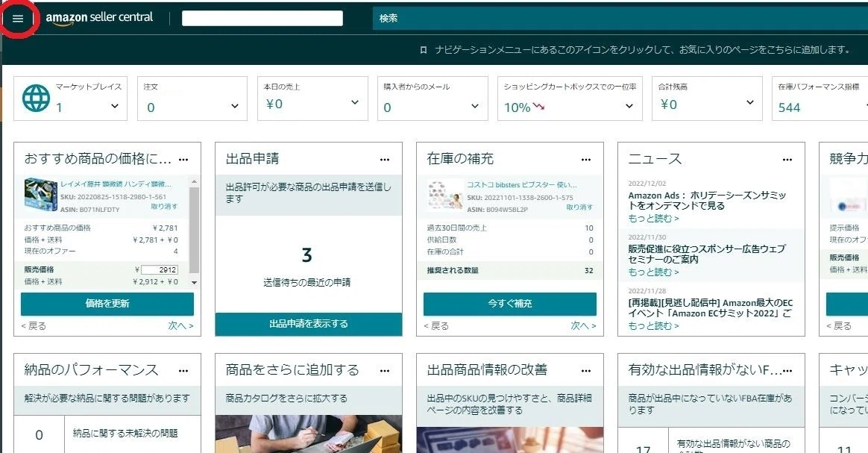Image resolution: width=868 pixels, height=453 pixels.
Task: Click 戻る in the 在庫の補充 card
Action: tap(436, 325)
